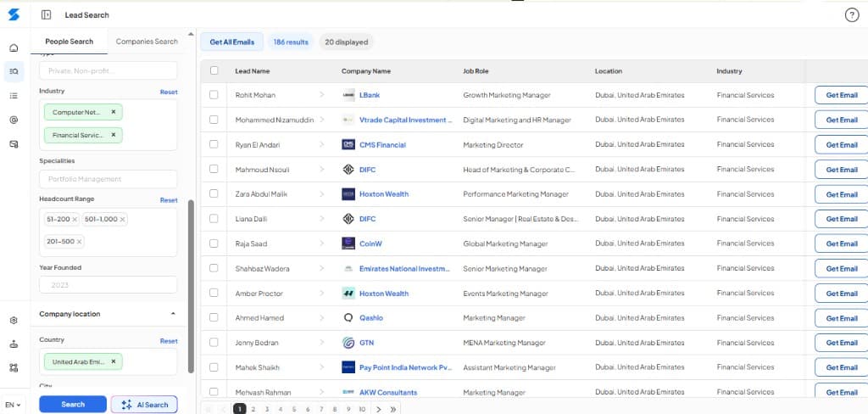Viewport: 868px width, 414px height.
Task: Go to results page 10
Action: click(x=361, y=409)
